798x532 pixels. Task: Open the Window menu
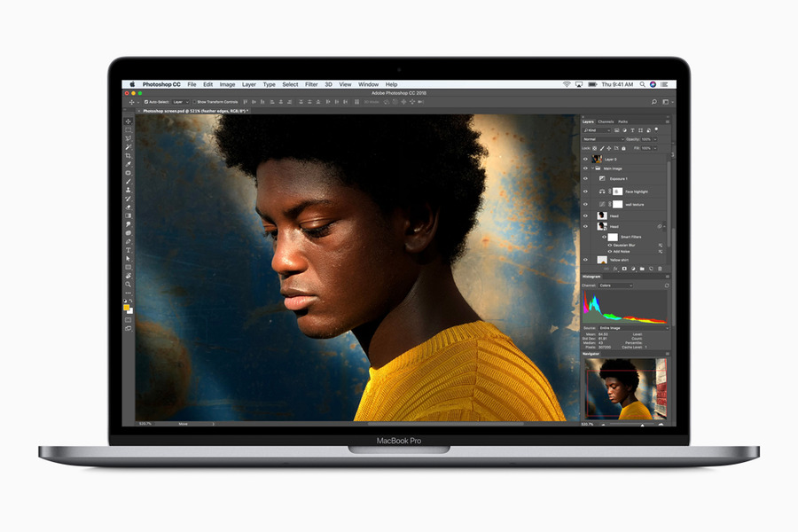[369, 84]
